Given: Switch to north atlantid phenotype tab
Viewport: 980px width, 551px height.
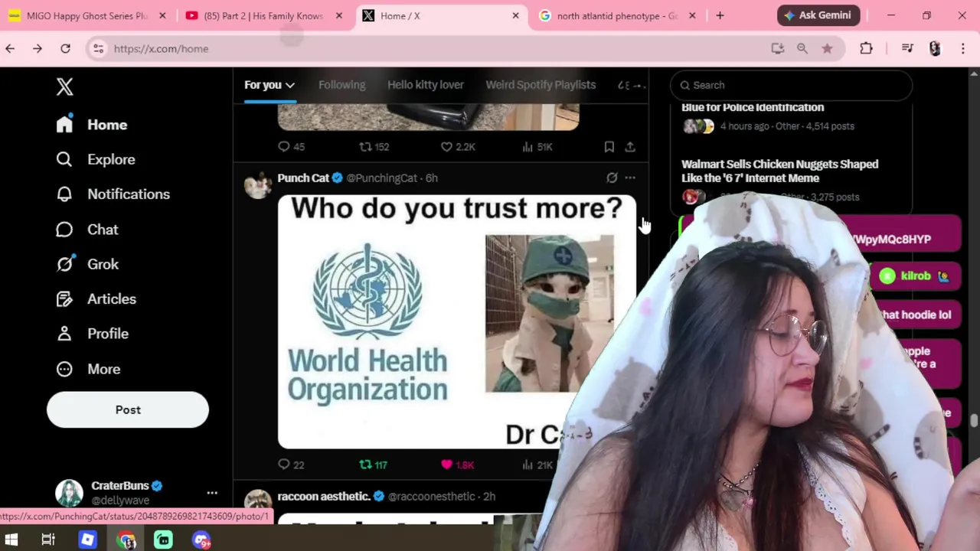Looking at the screenshot, I should (616, 15).
